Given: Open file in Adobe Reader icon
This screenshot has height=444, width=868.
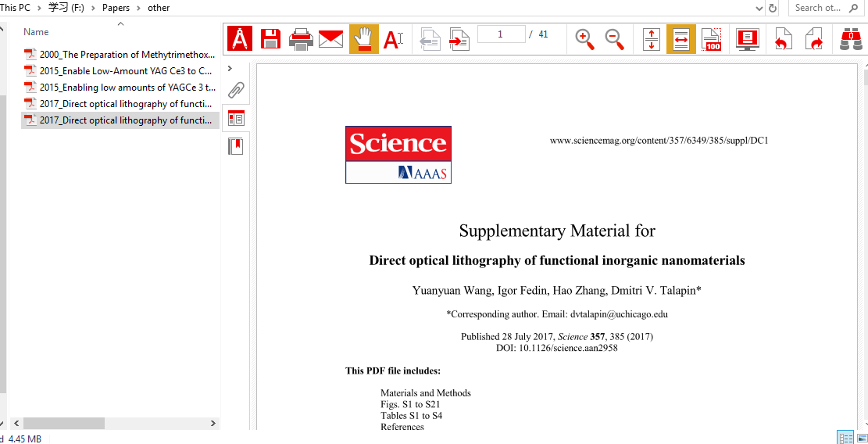Looking at the screenshot, I should (x=240, y=39).
